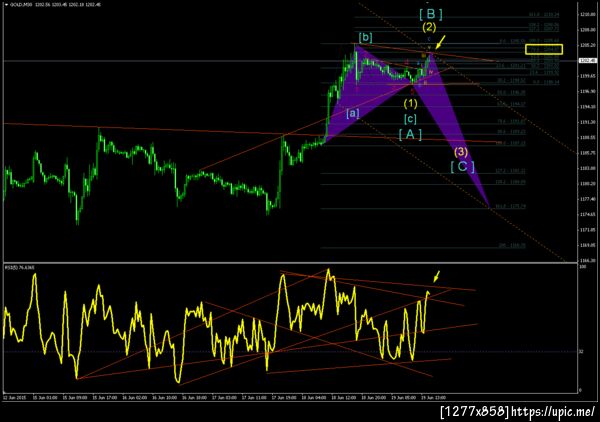Screen dimensions: 600x422
Task: Click the 15 Jun 17:00 time label
Action: pyautogui.click(x=106, y=398)
